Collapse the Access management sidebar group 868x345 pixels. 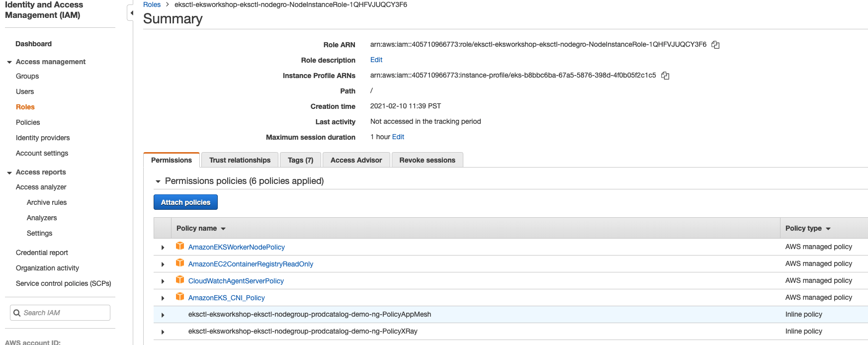[x=9, y=62]
